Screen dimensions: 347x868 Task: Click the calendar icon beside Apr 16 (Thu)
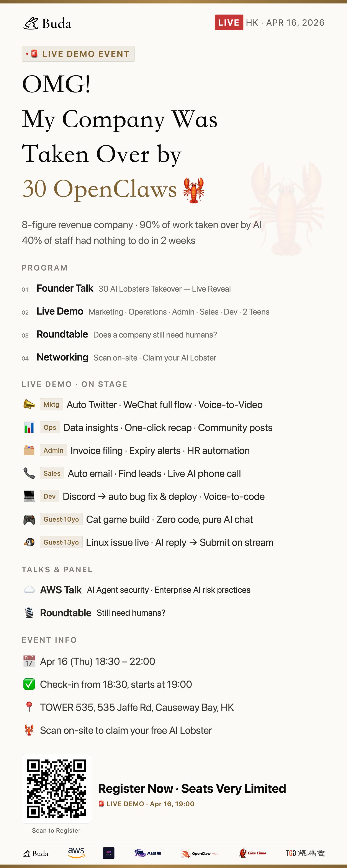click(x=29, y=661)
